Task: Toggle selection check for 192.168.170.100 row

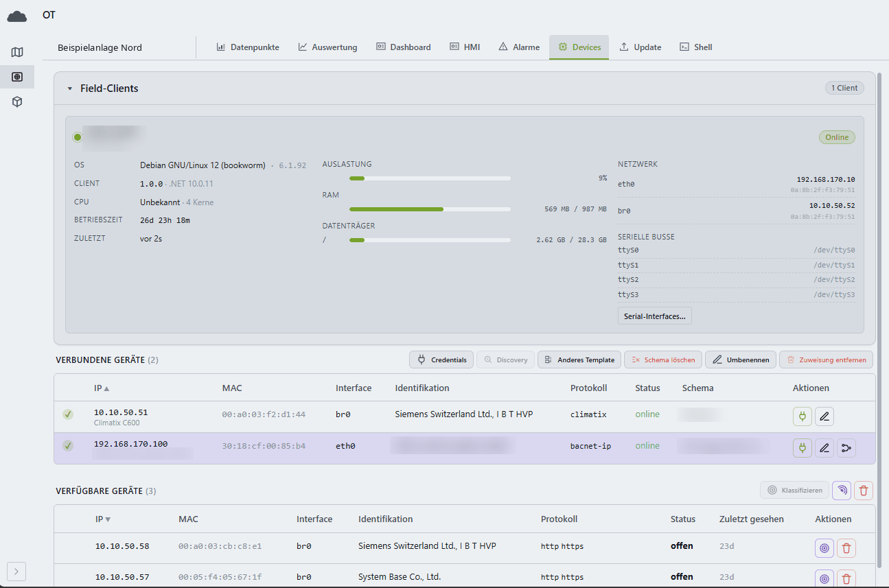Action: [x=68, y=446]
